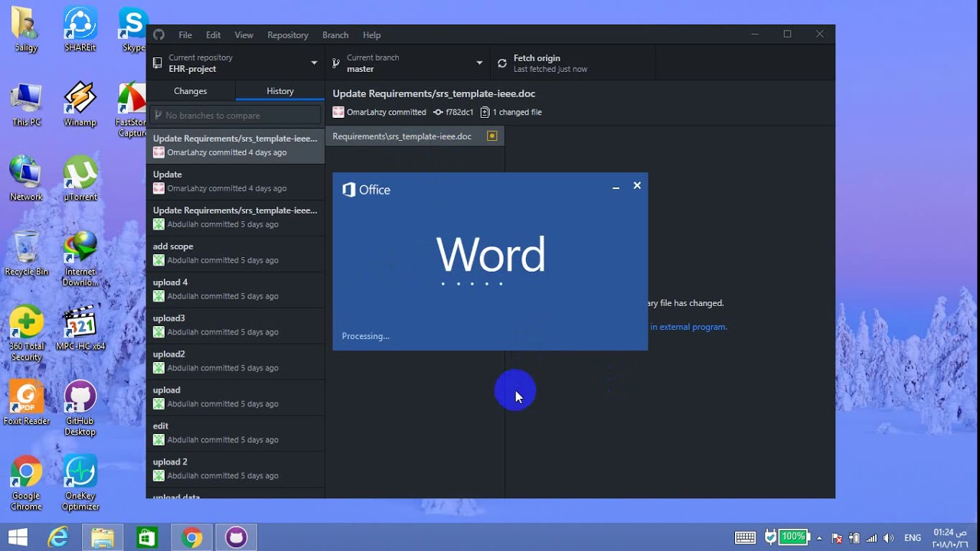The height and width of the screenshot is (551, 980).
Task: Open the File menu
Action: click(x=185, y=34)
